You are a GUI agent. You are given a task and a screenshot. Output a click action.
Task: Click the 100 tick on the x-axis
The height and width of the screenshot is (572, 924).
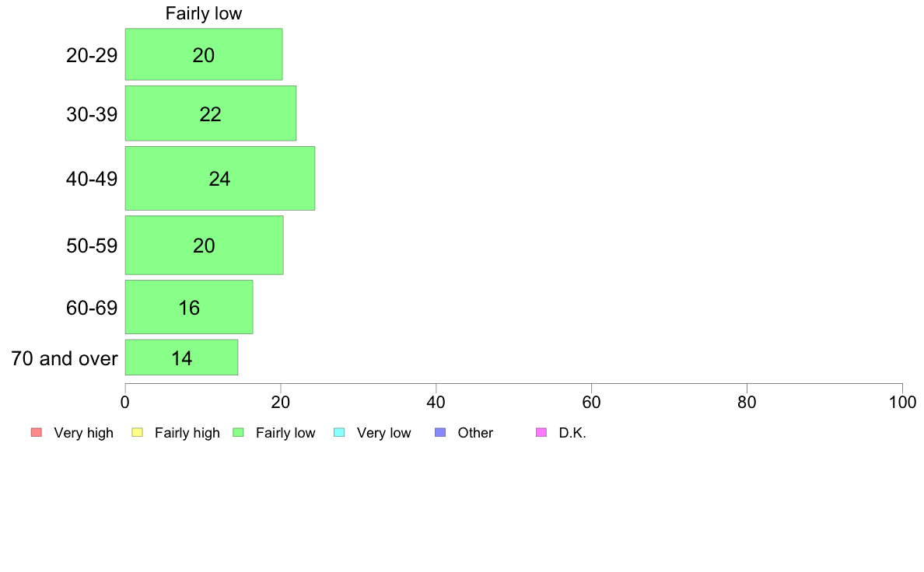point(903,403)
